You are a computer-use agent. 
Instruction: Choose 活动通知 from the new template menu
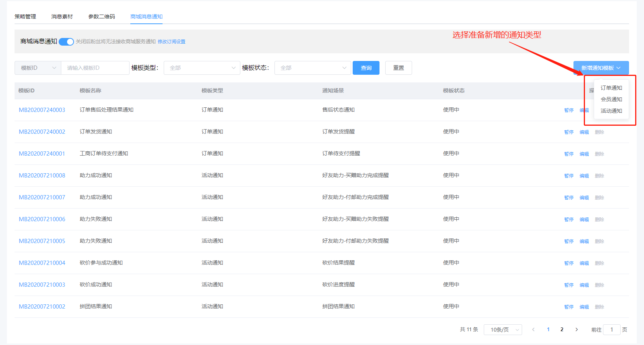click(x=611, y=111)
